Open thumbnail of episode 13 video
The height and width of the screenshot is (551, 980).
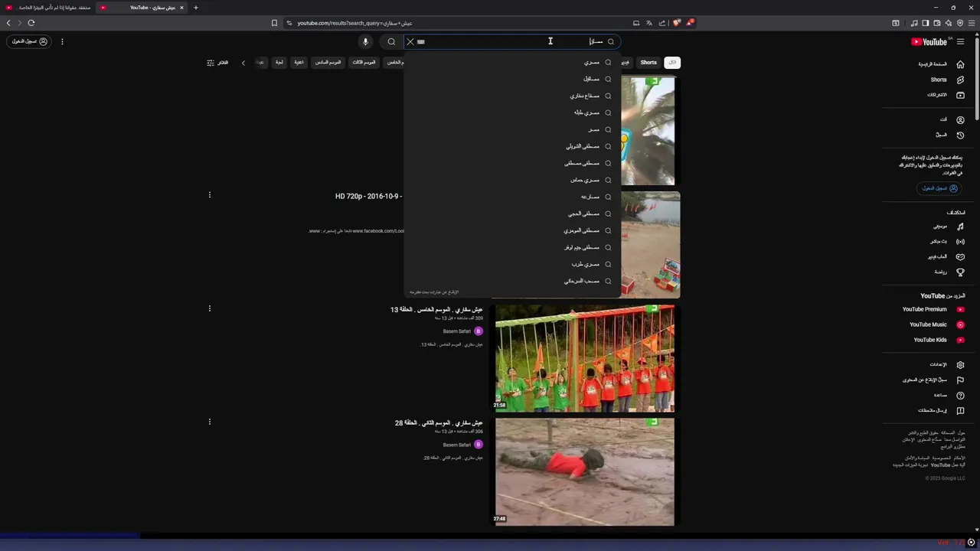pos(585,358)
